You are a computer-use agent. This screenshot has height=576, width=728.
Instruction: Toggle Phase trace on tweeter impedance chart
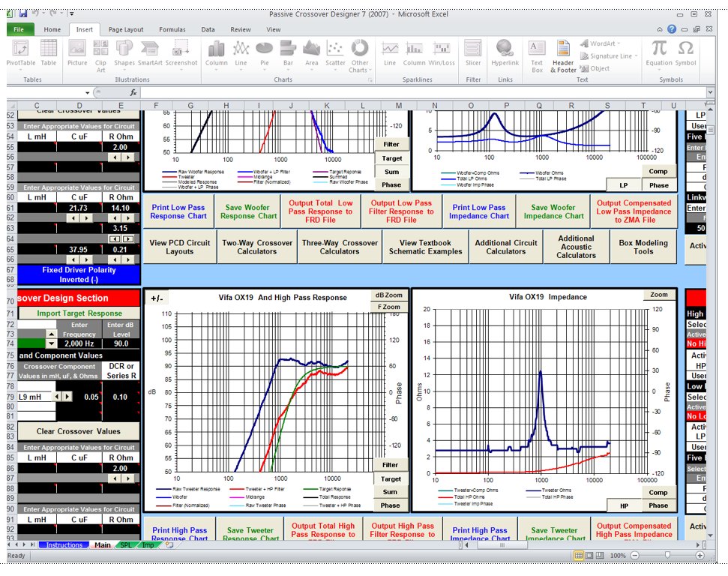[x=658, y=505]
